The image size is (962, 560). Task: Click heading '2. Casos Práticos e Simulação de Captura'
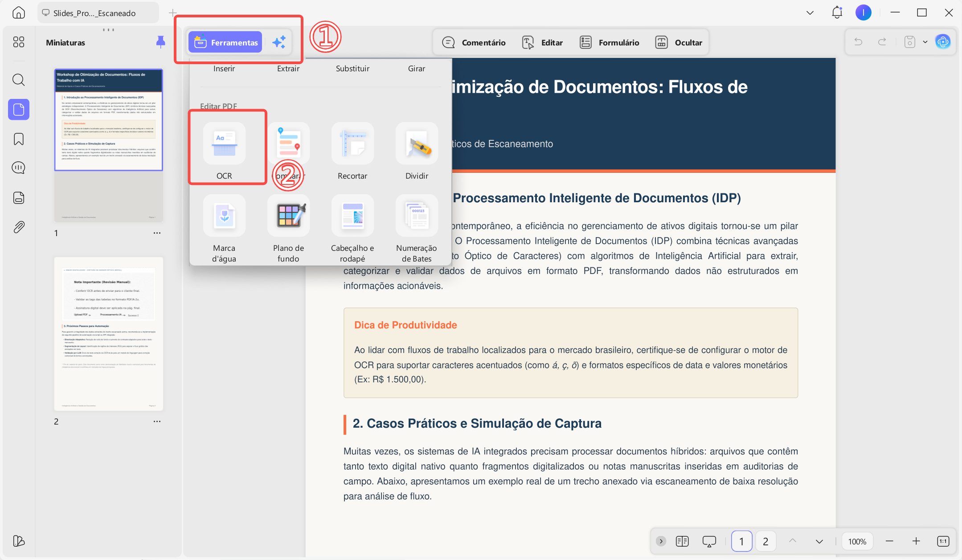click(x=477, y=423)
